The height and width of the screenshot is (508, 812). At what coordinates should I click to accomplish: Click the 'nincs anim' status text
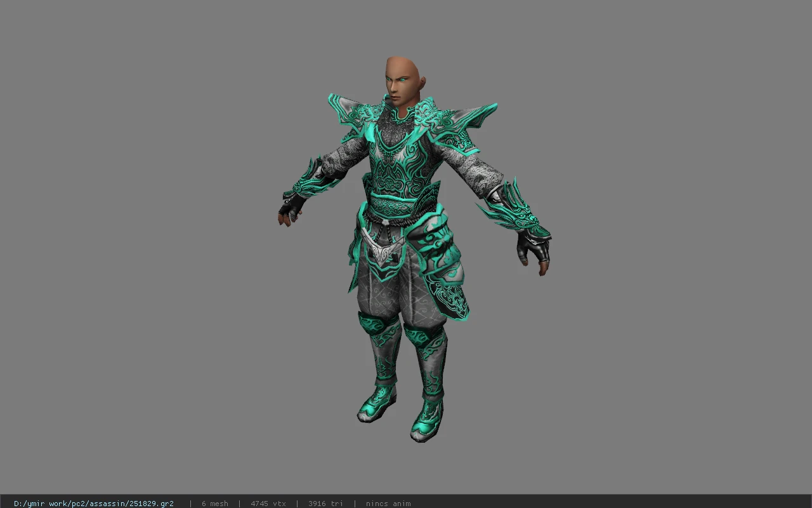coord(388,504)
